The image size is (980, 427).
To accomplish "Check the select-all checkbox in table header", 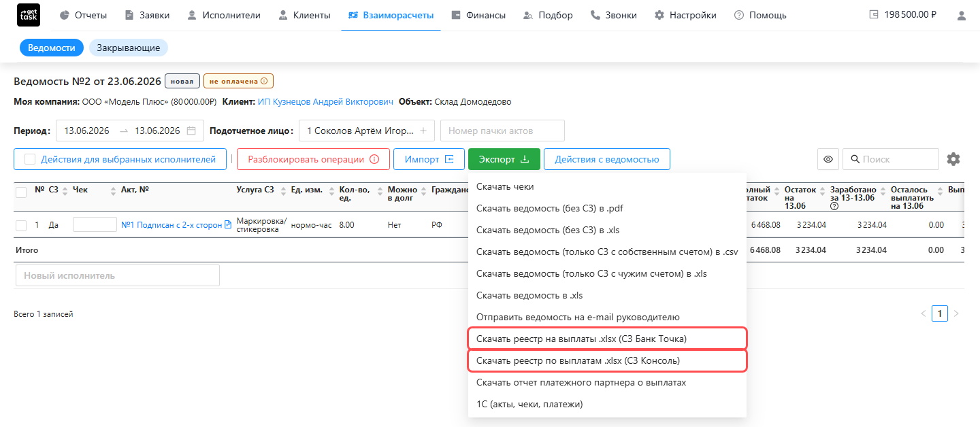I will (x=21, y=192).
